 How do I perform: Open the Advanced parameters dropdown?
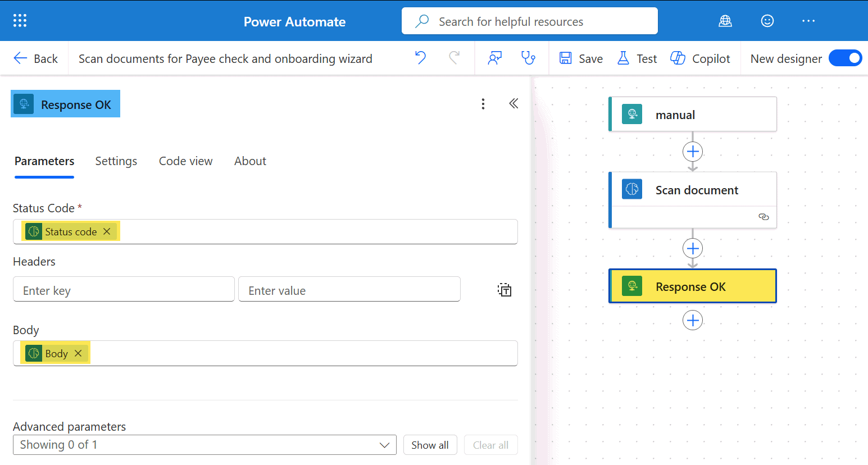(x=204, y=445)
